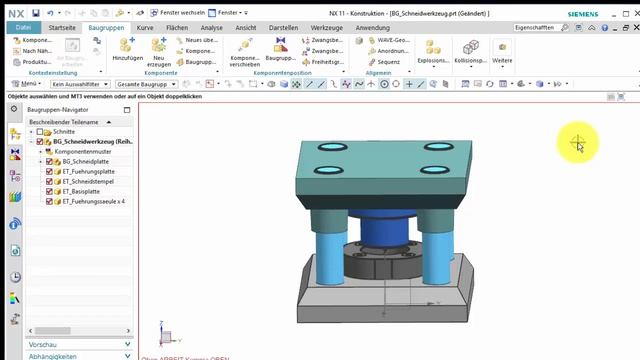Uncheck the ET_Schneidstempel checkbox
640x360 pixels.
pos(49,182)
